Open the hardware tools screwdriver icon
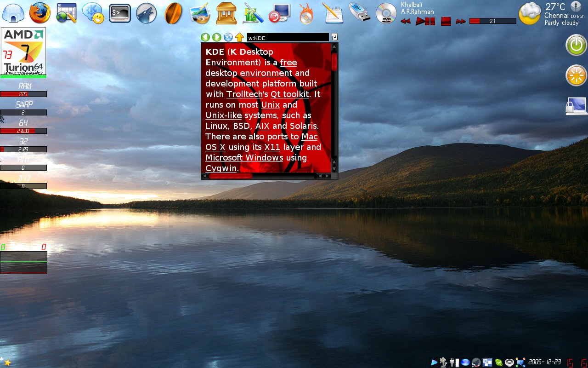588x368 pixels. pyautogui.click(x=253, y=13)
